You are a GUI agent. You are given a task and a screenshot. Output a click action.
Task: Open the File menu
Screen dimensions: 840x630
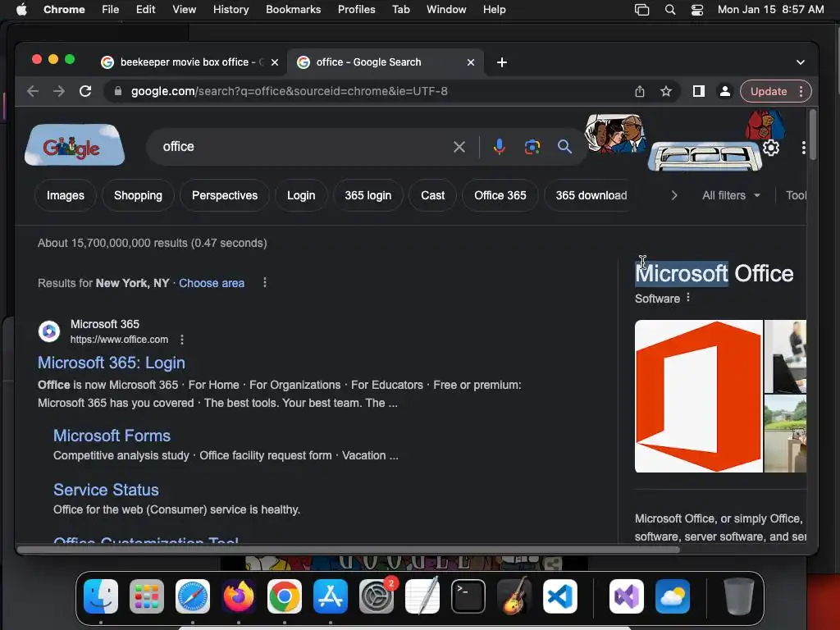coord(111,10)
